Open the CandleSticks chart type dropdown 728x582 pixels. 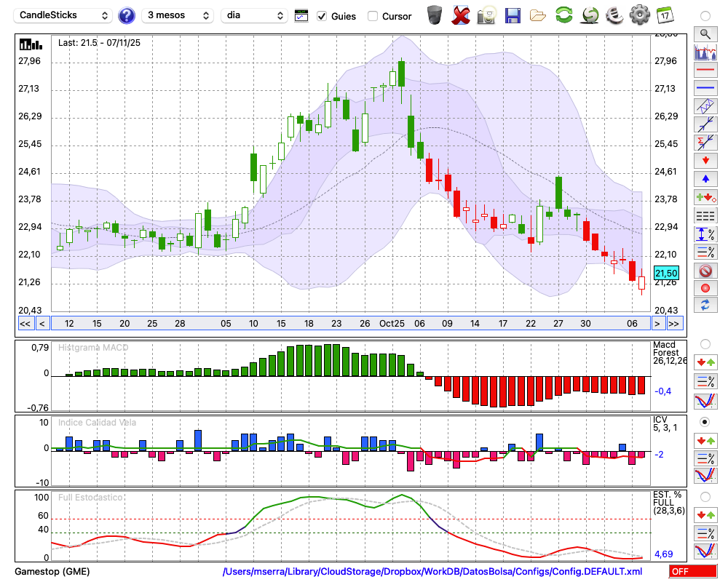pyautogui.click(x=64, y=15)
